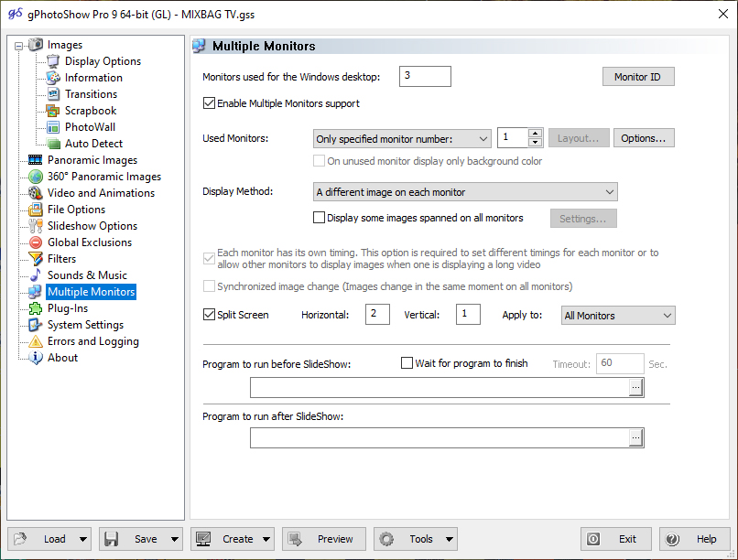Open the Load button dropdown arrow

coord(82,539)
